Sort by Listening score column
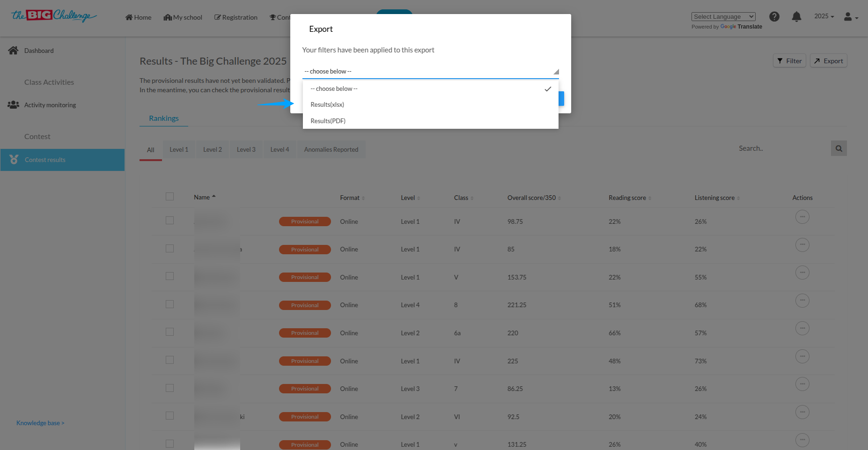Viewport: 868px width, 450px height. 738,198
